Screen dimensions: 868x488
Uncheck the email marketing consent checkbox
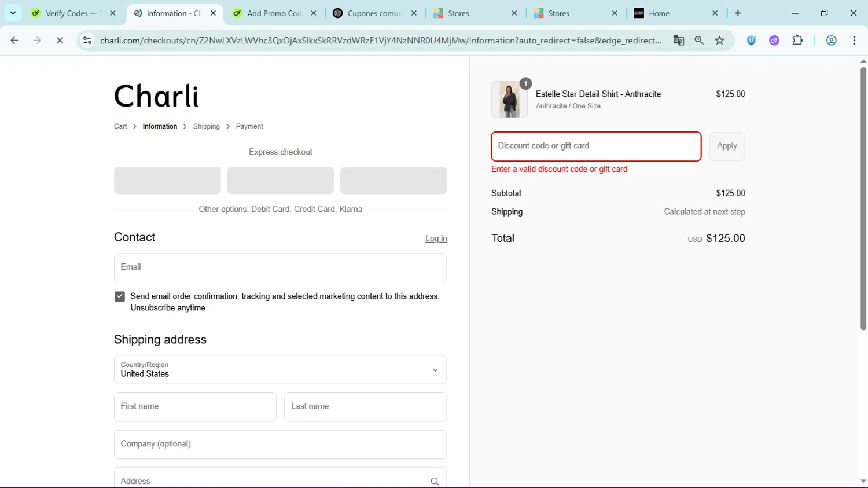(x=120, y=296)
